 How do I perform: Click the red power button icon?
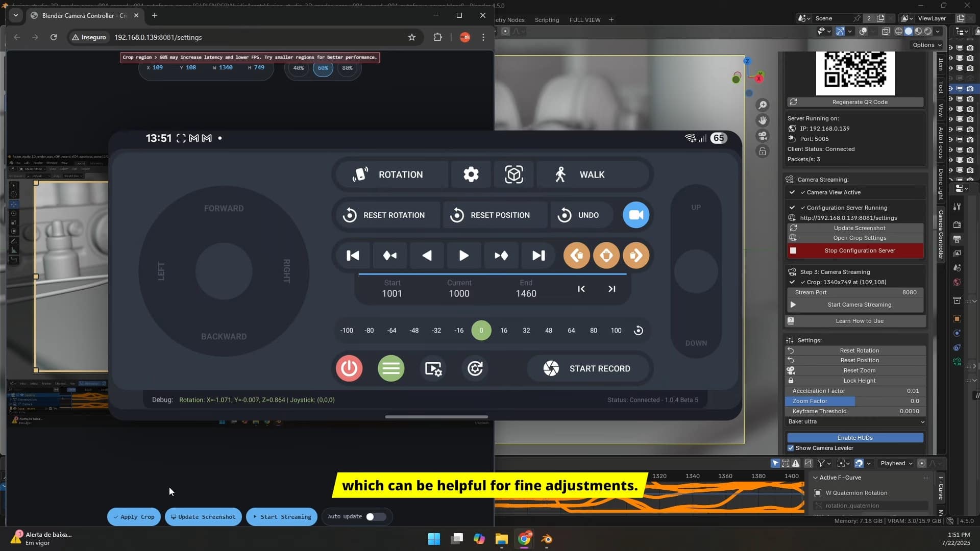(x=349, y=368)
